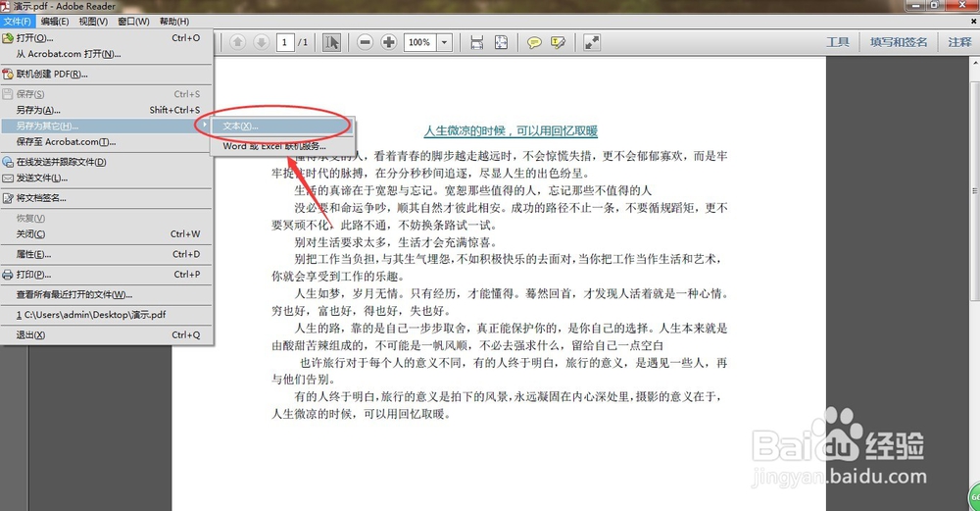Click the printer icon beside 打印(P)

pyautogui.click(x=8, y=274)
